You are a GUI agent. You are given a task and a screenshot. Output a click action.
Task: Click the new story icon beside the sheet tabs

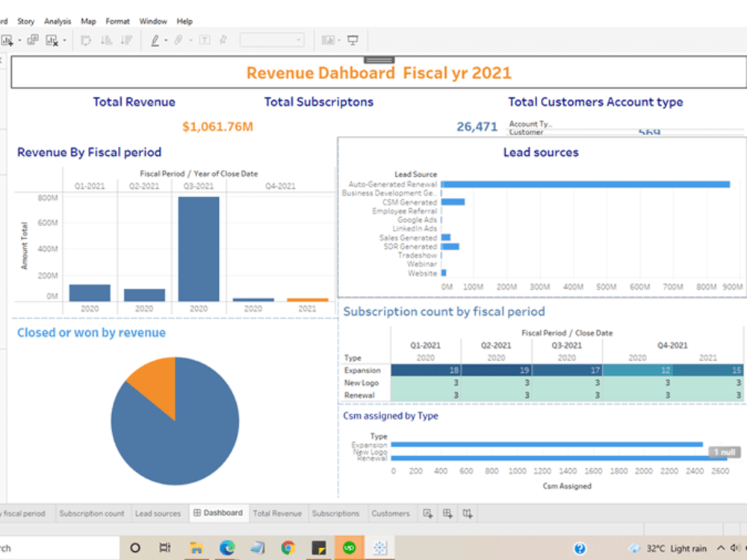tap(467, 513)
